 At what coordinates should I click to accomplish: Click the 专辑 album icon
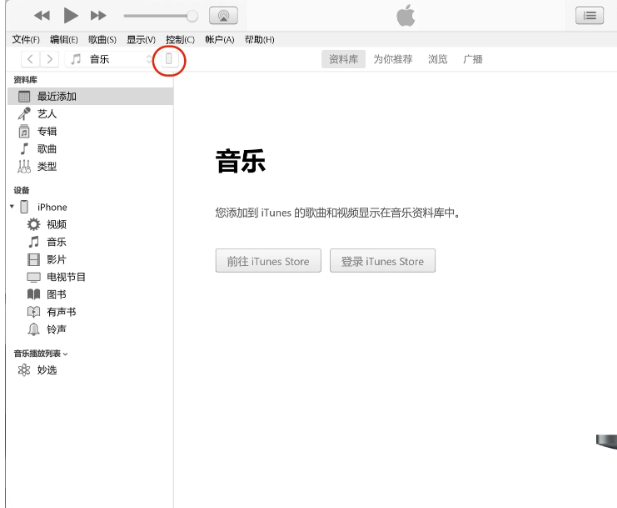[24, 131]
